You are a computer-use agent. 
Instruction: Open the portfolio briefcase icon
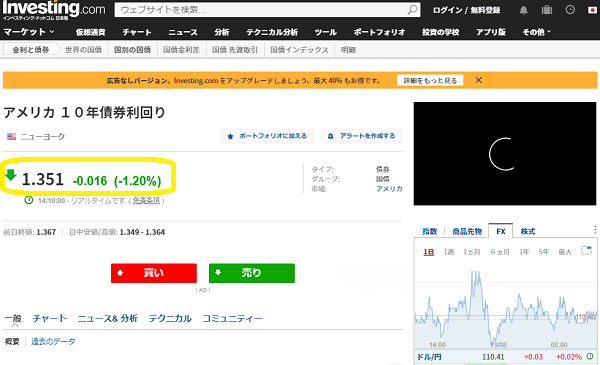(x=547, y=10)
